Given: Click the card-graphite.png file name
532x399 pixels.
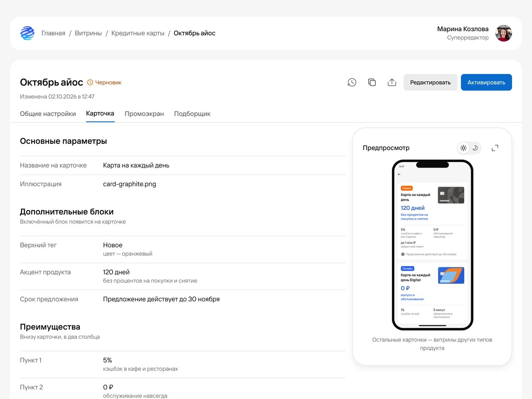Looking at the screenshot, I should tap(130, 184).
